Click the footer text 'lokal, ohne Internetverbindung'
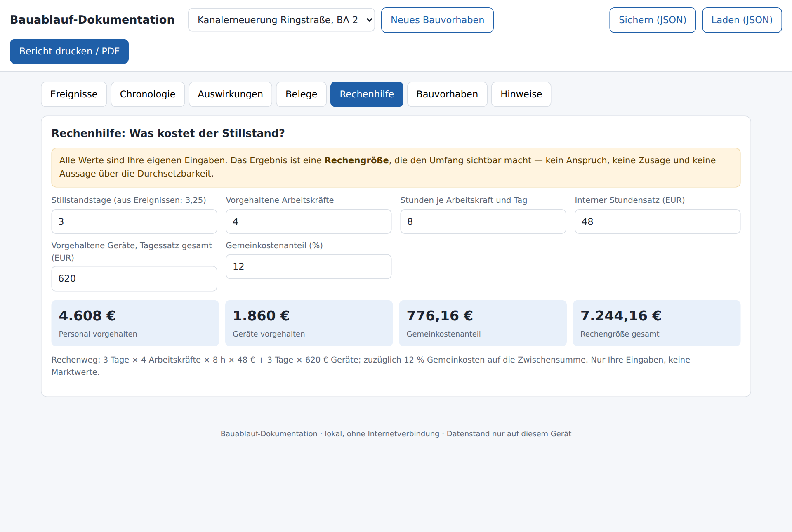 tap(382, 434)
